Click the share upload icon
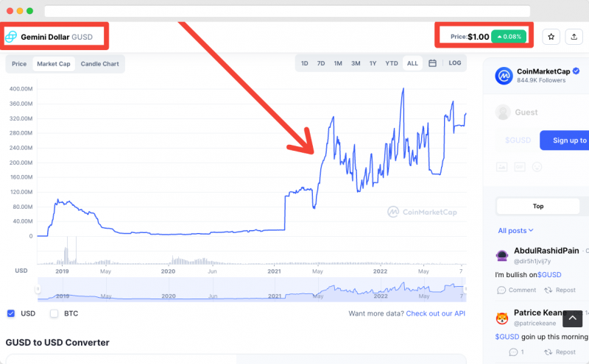 tap(574, 37)
